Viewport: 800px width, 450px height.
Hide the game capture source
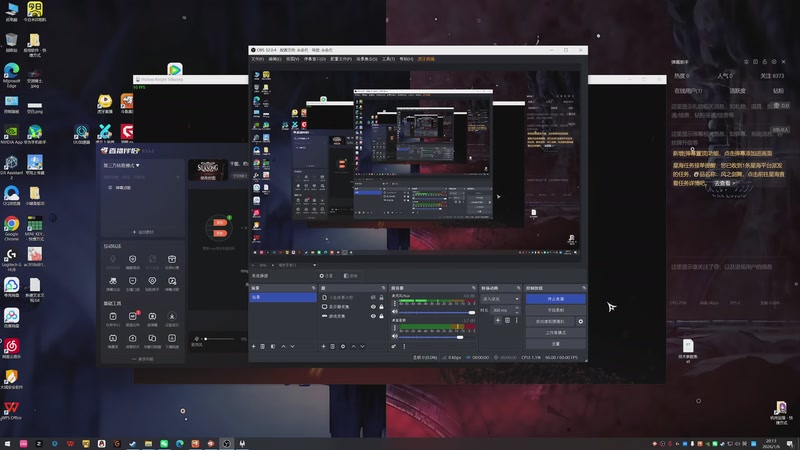point(373,316)
